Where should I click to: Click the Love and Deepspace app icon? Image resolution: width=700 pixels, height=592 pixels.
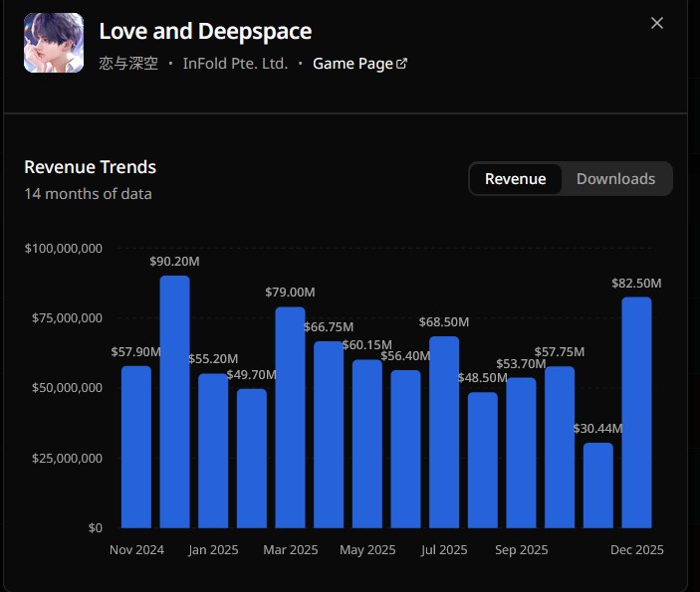[54, 43]
